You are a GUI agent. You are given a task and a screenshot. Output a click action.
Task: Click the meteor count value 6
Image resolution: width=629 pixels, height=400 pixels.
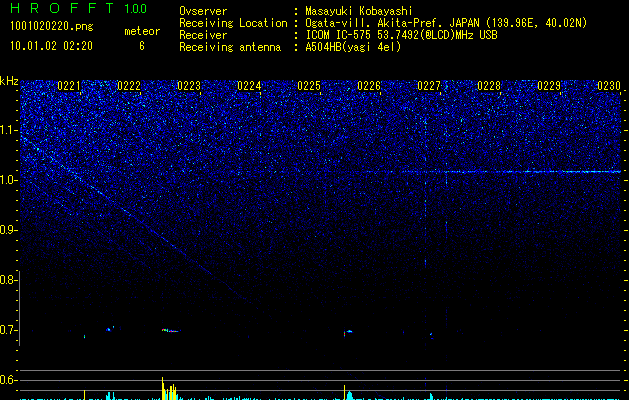click(x=142, y=46)
